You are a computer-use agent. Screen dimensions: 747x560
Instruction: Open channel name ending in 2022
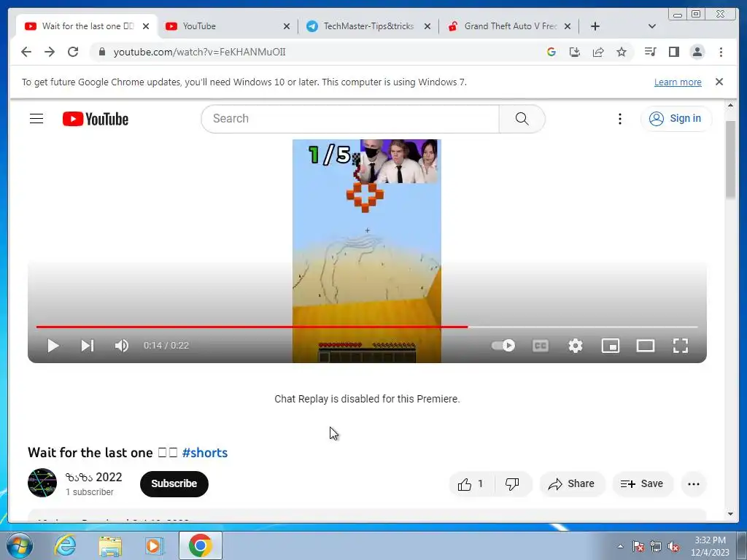click(x=94, y=477)
